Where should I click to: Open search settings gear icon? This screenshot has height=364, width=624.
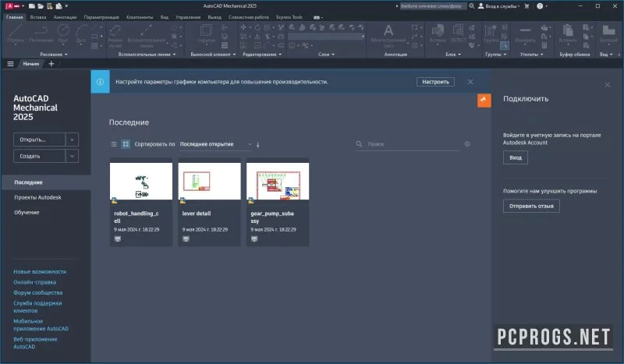point(467,144)
